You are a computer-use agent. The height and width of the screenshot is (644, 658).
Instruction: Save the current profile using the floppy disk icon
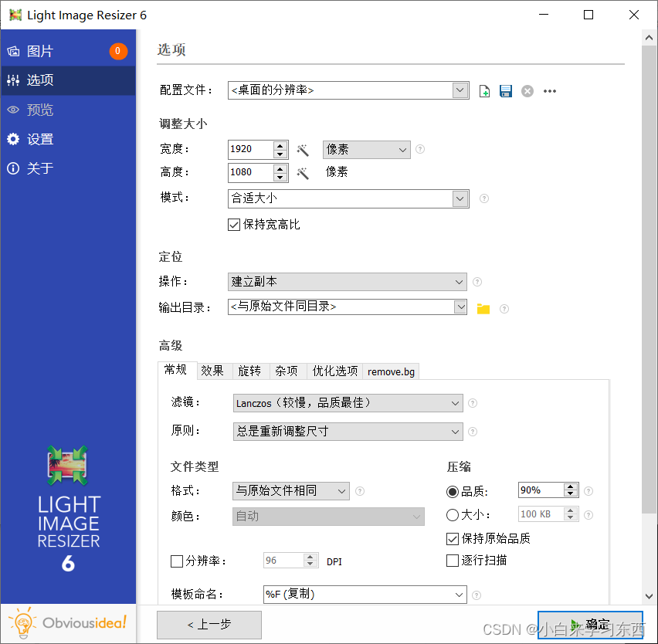coord(505,90)
